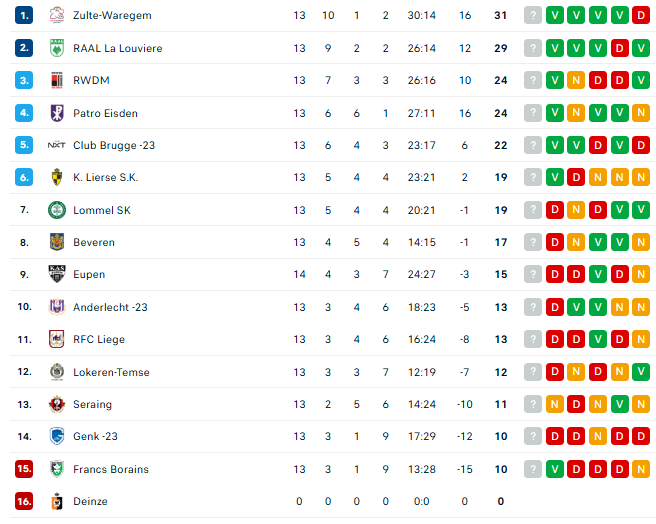Click the Seraing club crest
The width and height of the screenshot is (656, 524).
tap(57, 404)
